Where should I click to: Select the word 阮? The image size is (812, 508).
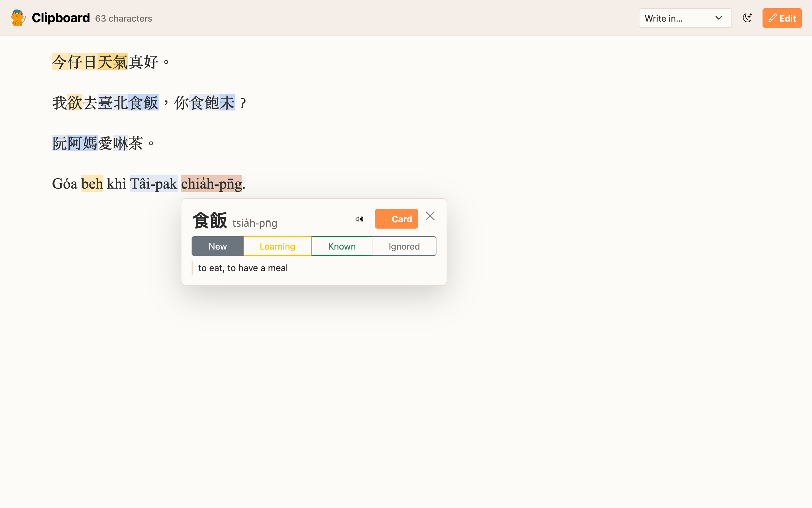coord(60,144)
